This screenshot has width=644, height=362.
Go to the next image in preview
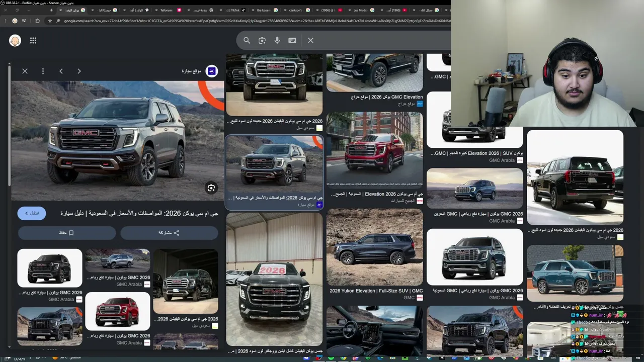[x=79, y=71]
